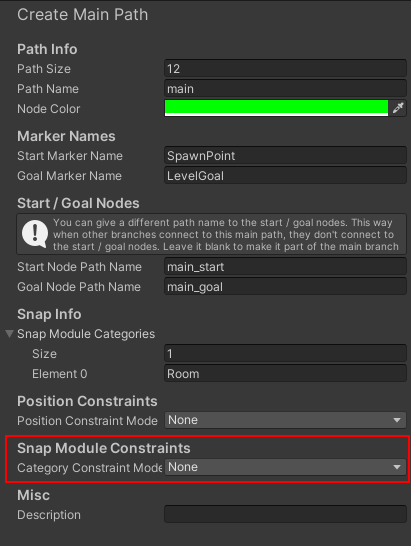Click the Goal Node Path Name field
The width and height of the screenshot is (411, 546).
pos(285,287)
